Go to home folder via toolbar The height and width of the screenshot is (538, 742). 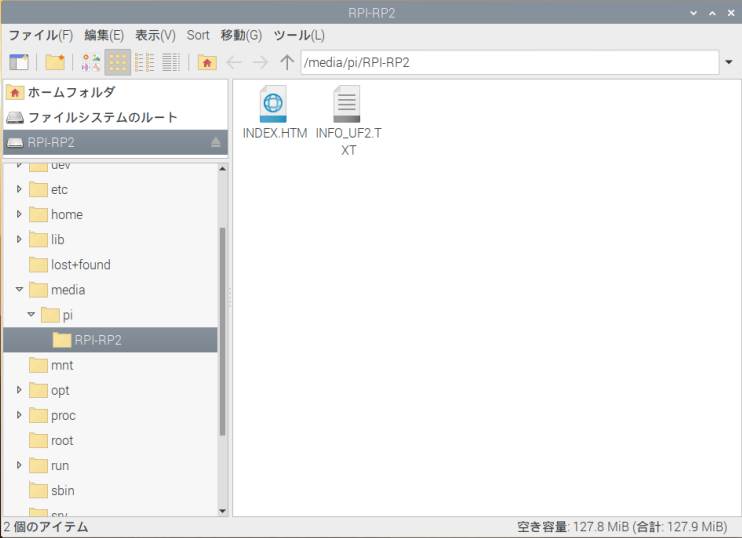pos(207,62)
